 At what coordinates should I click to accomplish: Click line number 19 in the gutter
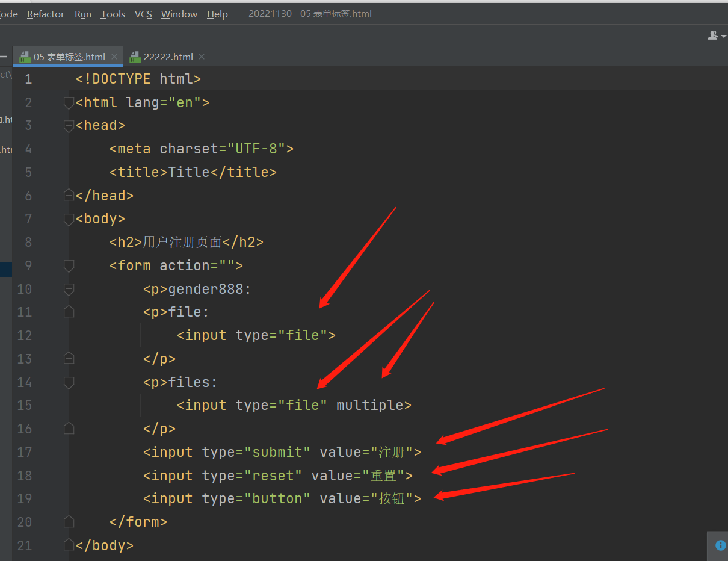point(25,498)
